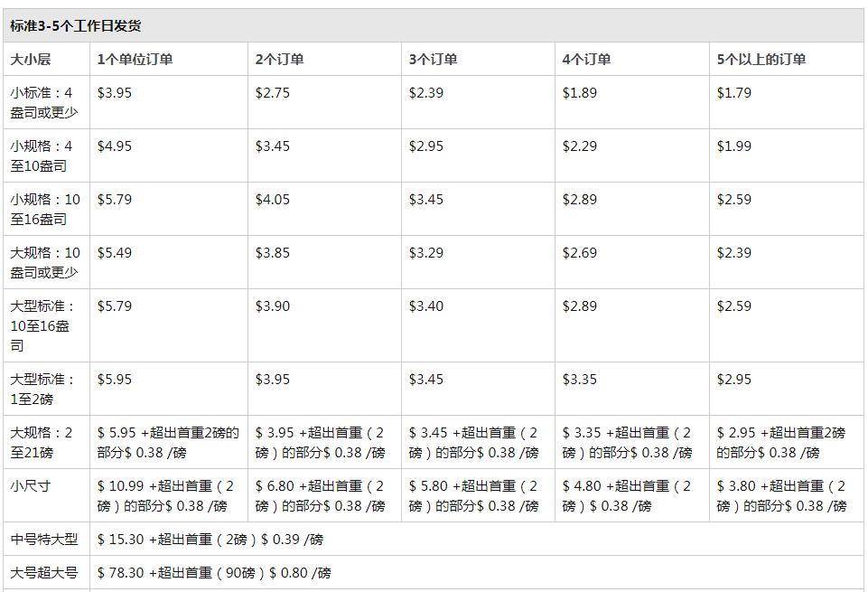Screen dimensions: 868x592
Task: Click the 2个订单 column header
Action: point(280,60)
